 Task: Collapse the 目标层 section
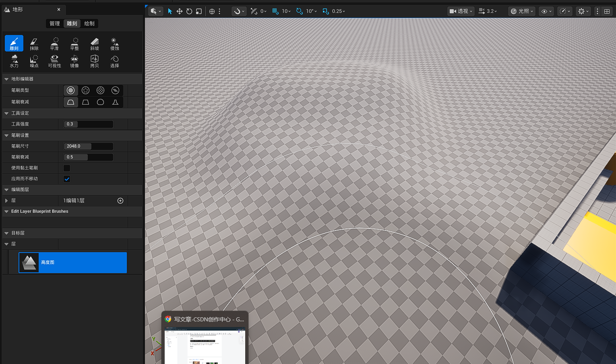[x=6, y=233]
